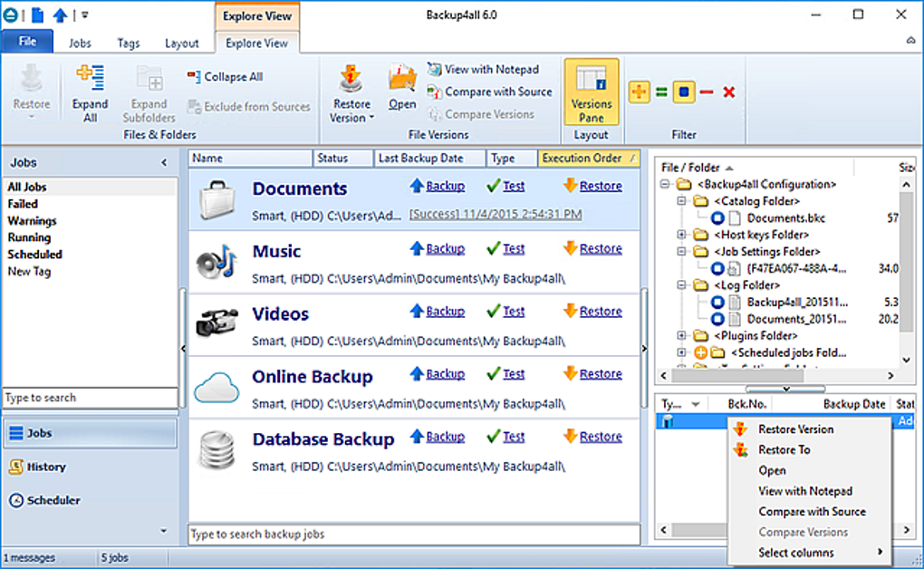The image size is (924, 569).
Task: Expand the Plugins Folder tree node
Action: (x=682, y=335)
